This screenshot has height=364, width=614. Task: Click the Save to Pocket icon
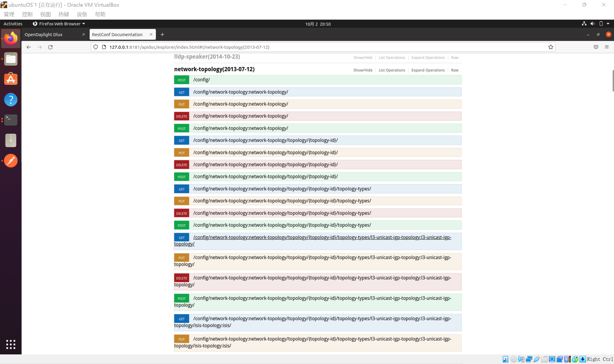(x=596, y=47)
